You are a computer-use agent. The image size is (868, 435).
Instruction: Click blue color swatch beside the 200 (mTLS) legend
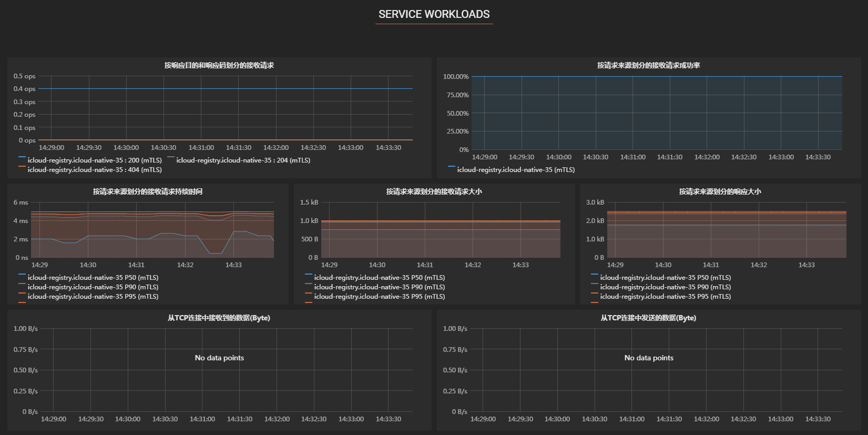pyautogui.click(x=22, y=157)
